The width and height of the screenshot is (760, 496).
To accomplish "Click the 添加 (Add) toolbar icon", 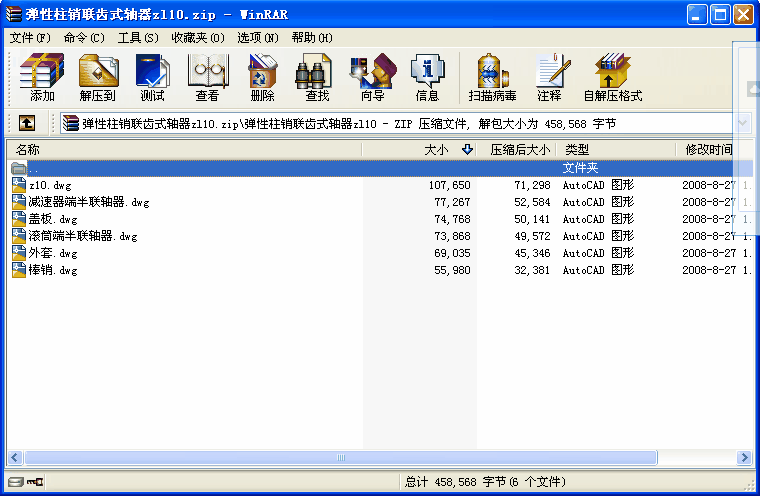I will pyautogui.click(x=42, y=77).
